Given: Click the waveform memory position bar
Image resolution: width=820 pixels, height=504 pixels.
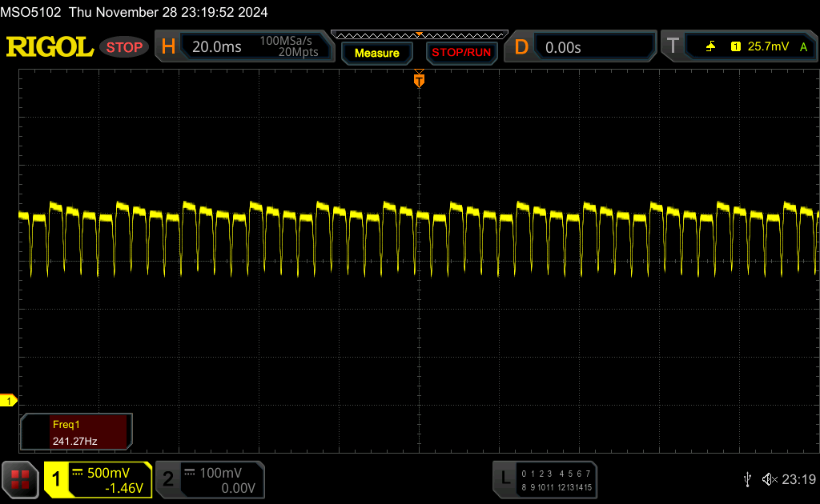Looking at the screenshot, I should (420, 35).
